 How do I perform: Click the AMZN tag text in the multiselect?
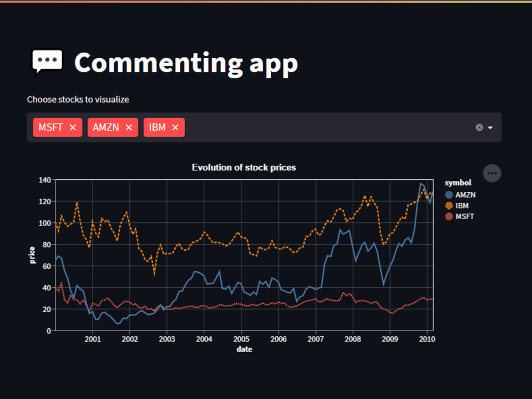[106, 128]
